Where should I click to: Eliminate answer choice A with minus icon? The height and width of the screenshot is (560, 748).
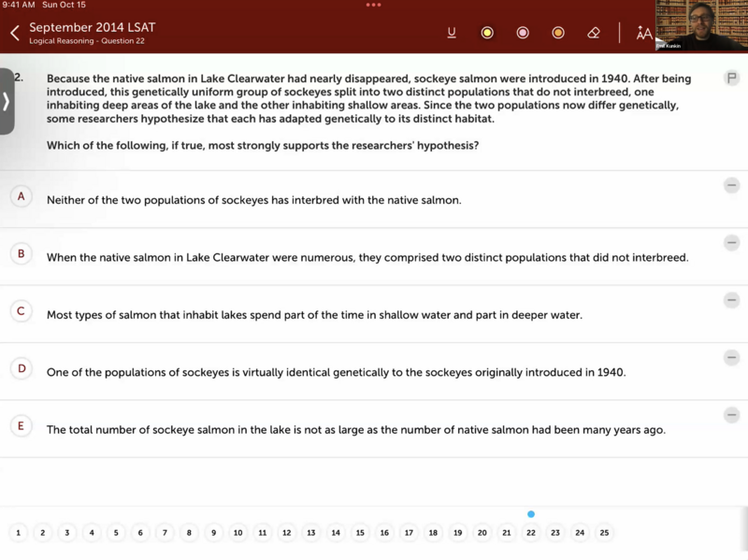[732, 185]
